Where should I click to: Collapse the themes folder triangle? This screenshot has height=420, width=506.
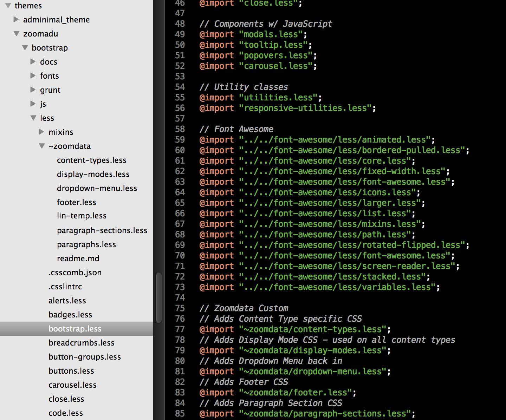(8, 6)
